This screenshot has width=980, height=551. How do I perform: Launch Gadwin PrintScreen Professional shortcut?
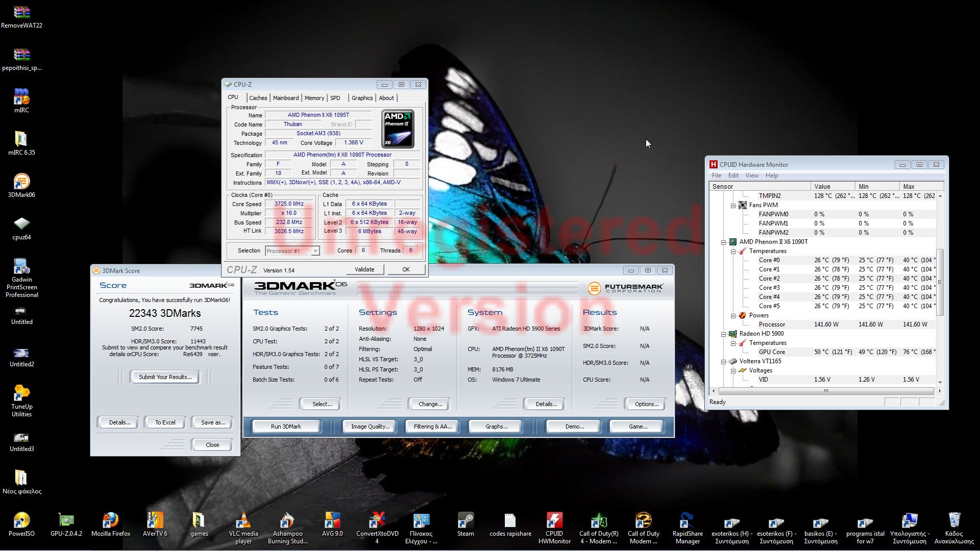coord(21,278)
